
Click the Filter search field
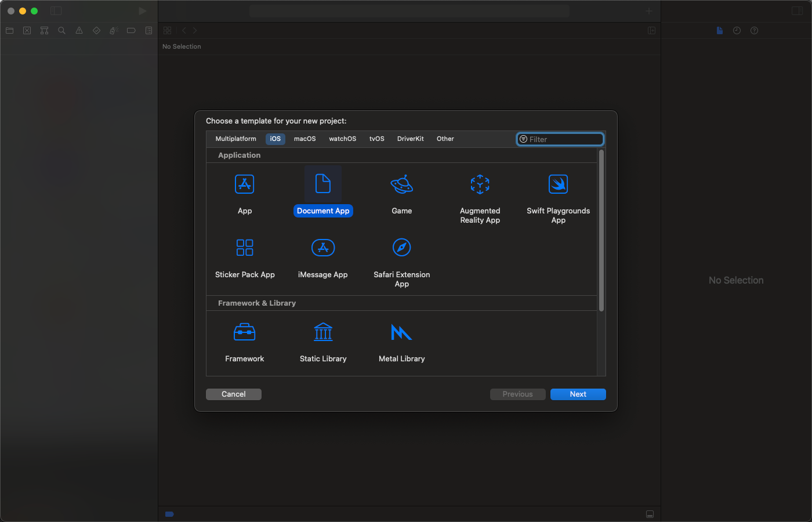pos(560,139)
